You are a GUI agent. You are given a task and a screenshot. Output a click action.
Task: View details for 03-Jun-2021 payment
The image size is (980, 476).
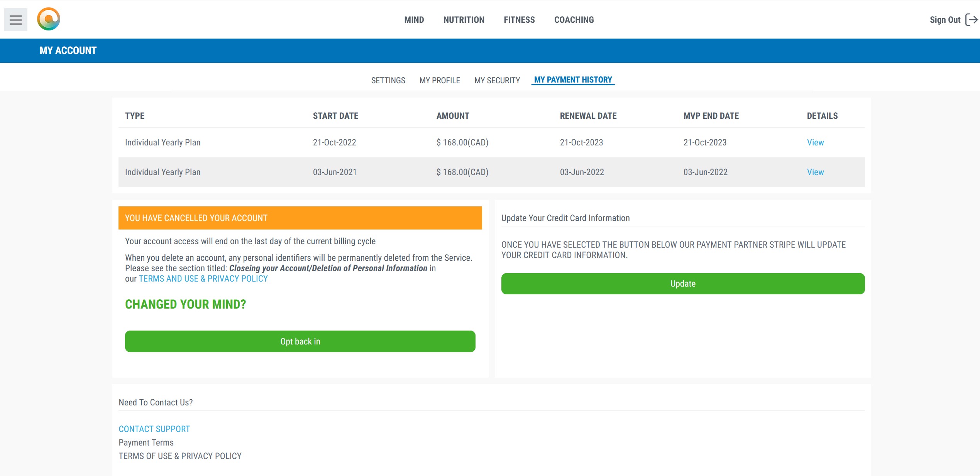point(815,172)
